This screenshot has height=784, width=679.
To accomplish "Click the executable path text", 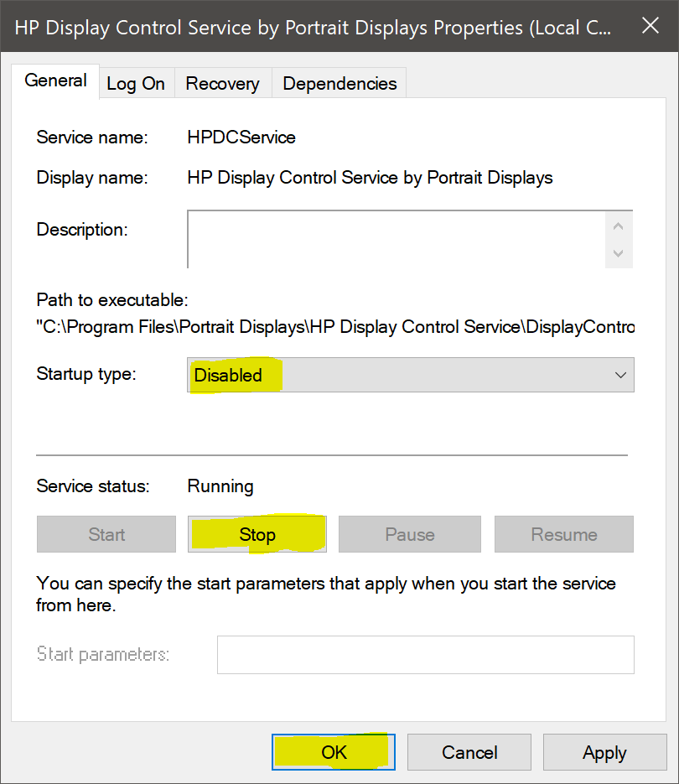I will pyautogui.click(x=335, y=326).
